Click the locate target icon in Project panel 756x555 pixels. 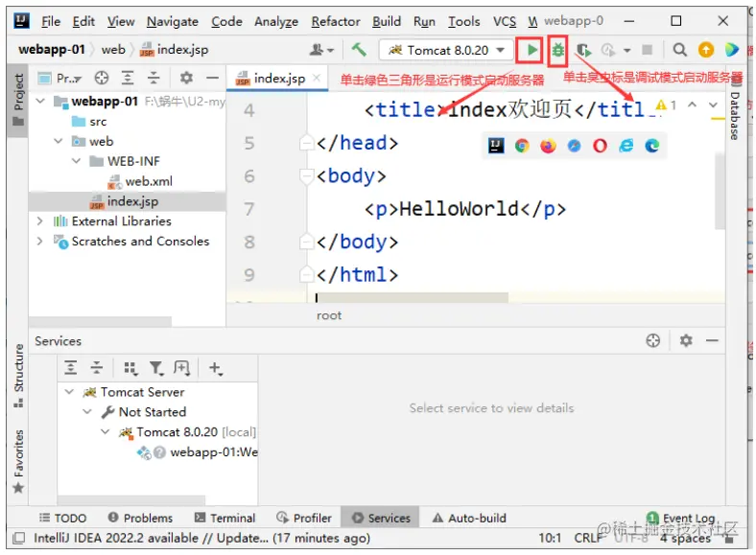click(102, 78)
